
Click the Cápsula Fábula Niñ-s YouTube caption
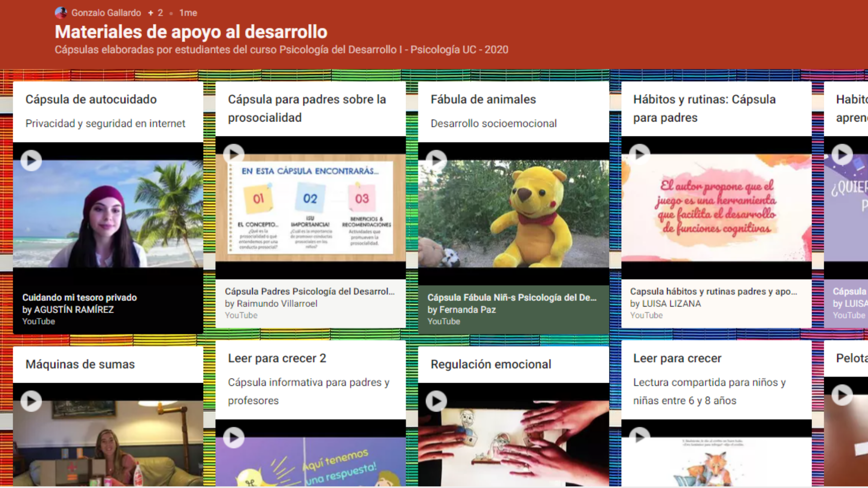(x=512, y=298)
